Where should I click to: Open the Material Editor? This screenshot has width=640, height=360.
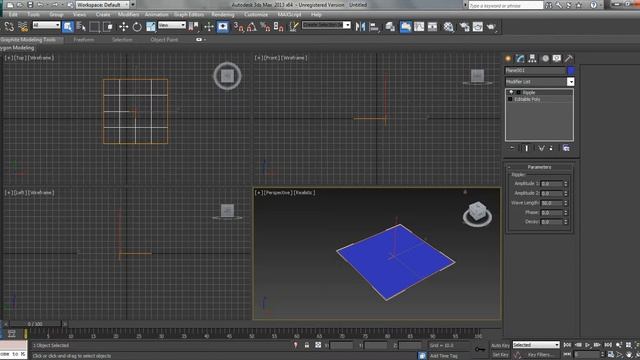coord(449,27)
